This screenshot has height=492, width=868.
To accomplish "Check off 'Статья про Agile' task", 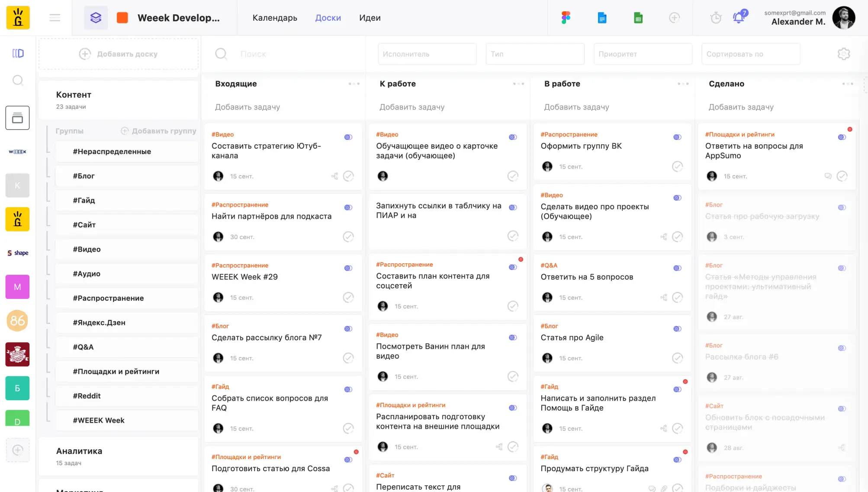I will (677, 358).
